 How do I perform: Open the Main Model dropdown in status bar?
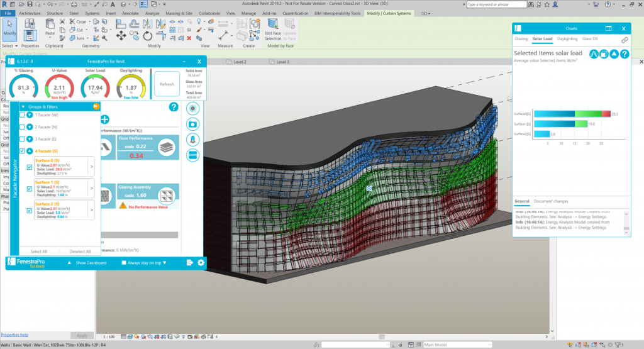(457, 345)
